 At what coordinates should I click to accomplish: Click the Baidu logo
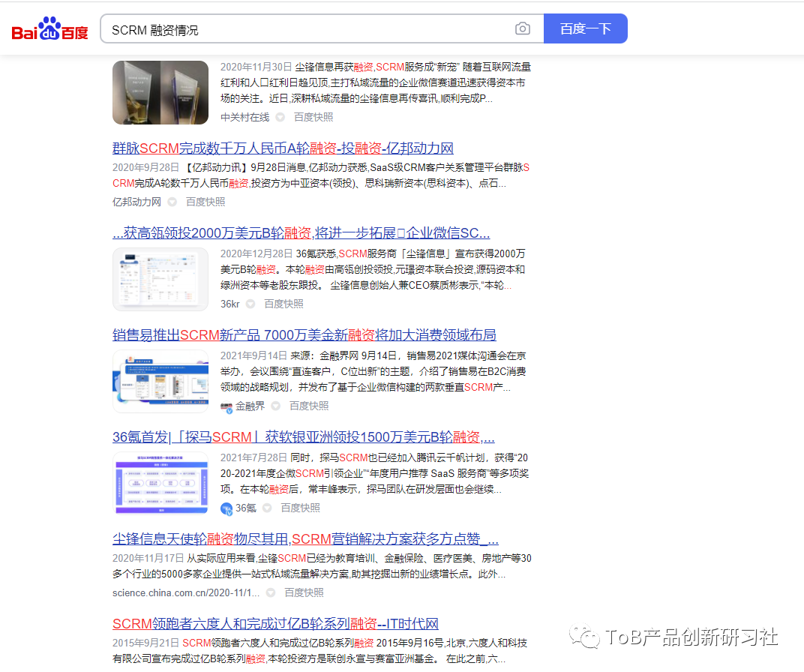[49, 28]
